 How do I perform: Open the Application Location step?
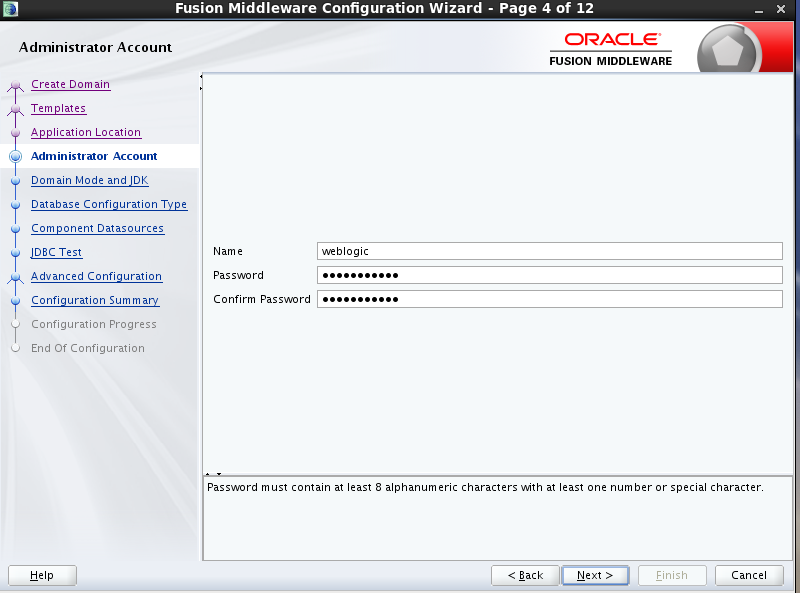[x=85, y=132]
